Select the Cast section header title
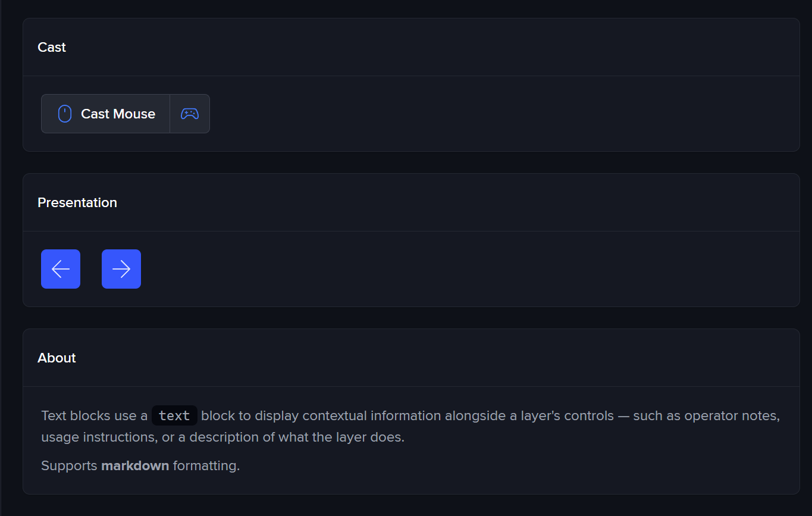Image resolution: width=812 pixels, height=516 pixels. (52, 48)
